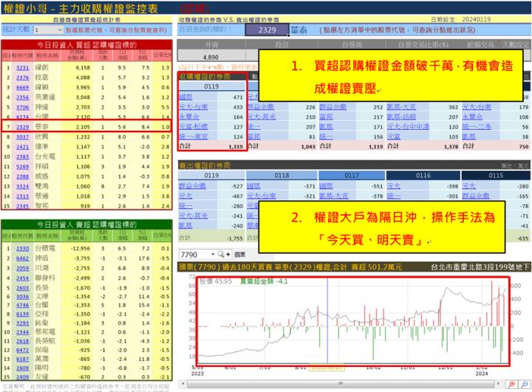Open stock code 2313 link

23,196
